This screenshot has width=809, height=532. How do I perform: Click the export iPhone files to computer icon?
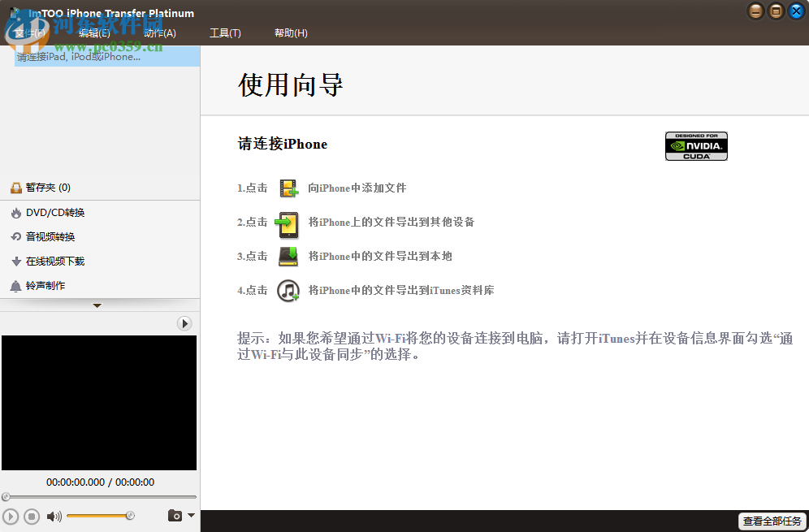(288, 256)
